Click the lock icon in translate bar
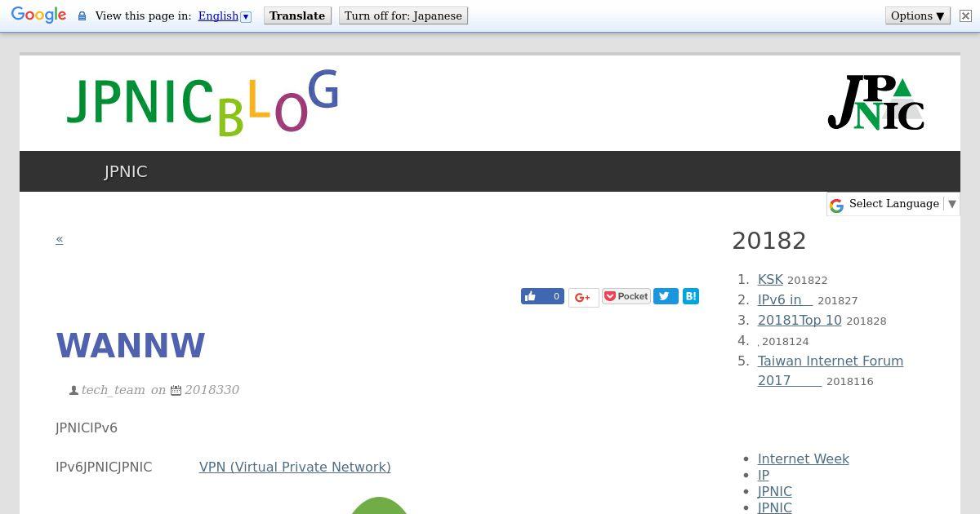Screen dimensions: 980x514 pyautogui.click(x=82, y=16)
